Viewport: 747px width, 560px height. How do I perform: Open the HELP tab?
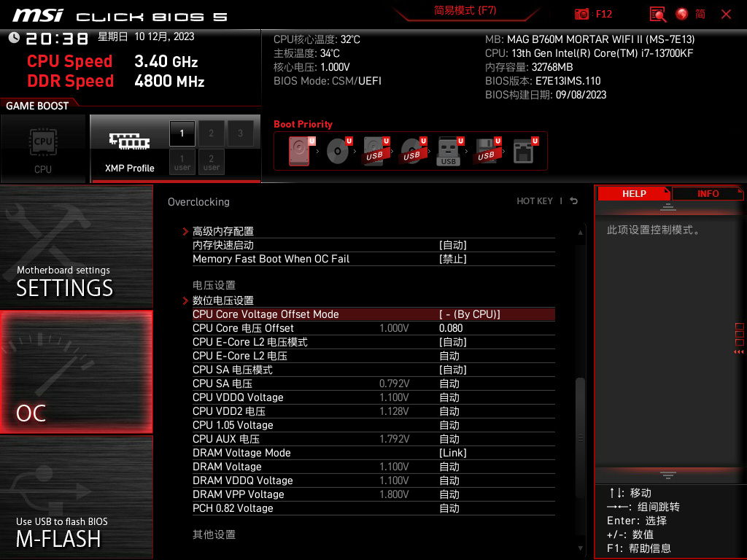(634, 194)
